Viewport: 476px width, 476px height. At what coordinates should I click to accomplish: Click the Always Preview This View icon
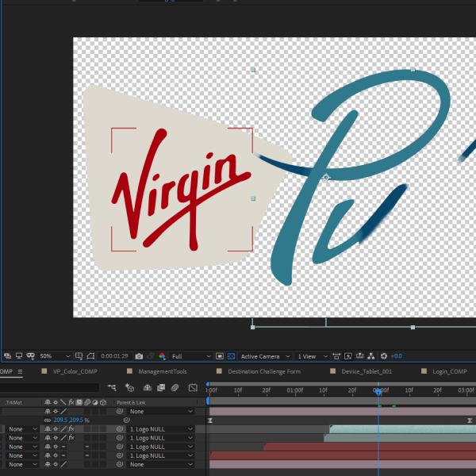(x=8, y=355)
